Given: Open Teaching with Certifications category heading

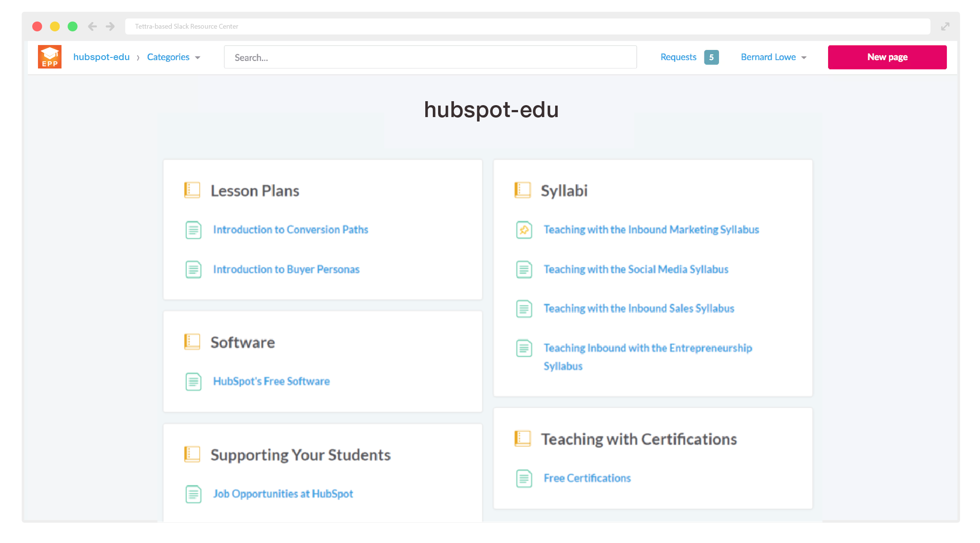Looking at the screenshot, I should pyautogui.click(x=639, y=439).
